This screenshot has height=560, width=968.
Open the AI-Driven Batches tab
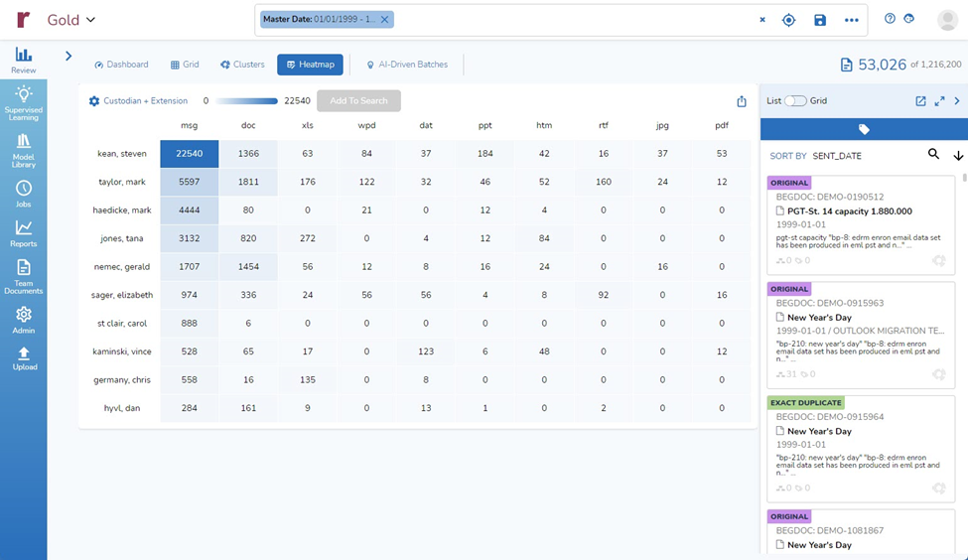point(407,65)
